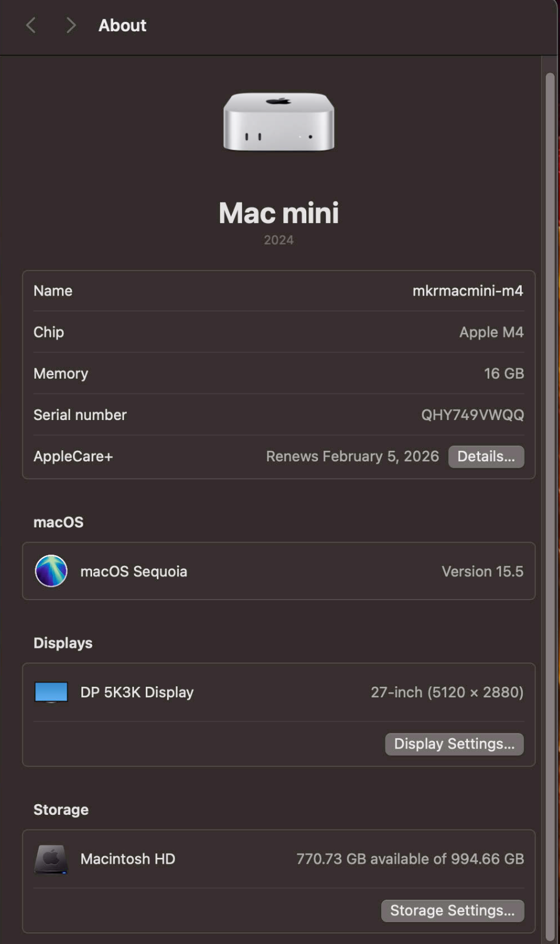Click the Mac mini product image

279,122
